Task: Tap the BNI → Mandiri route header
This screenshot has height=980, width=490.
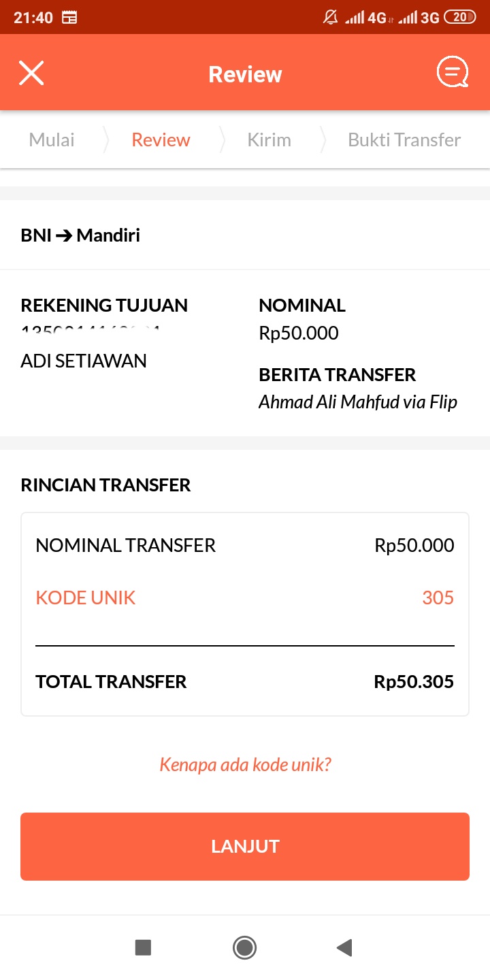Action: click(80, 235)
